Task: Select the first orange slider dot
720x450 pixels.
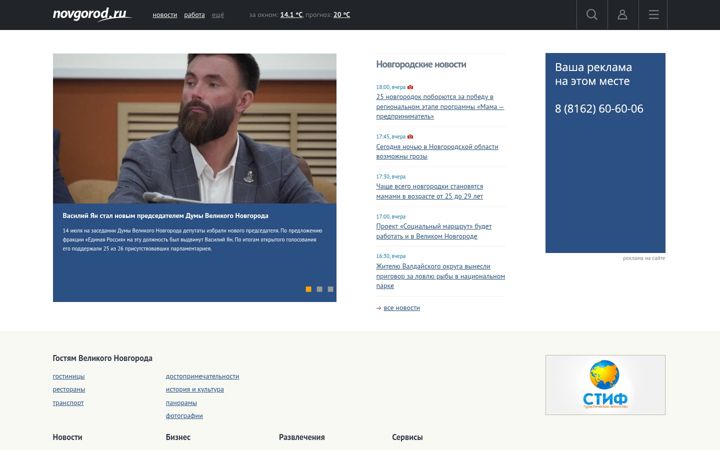Action: [x=309, y=289]
